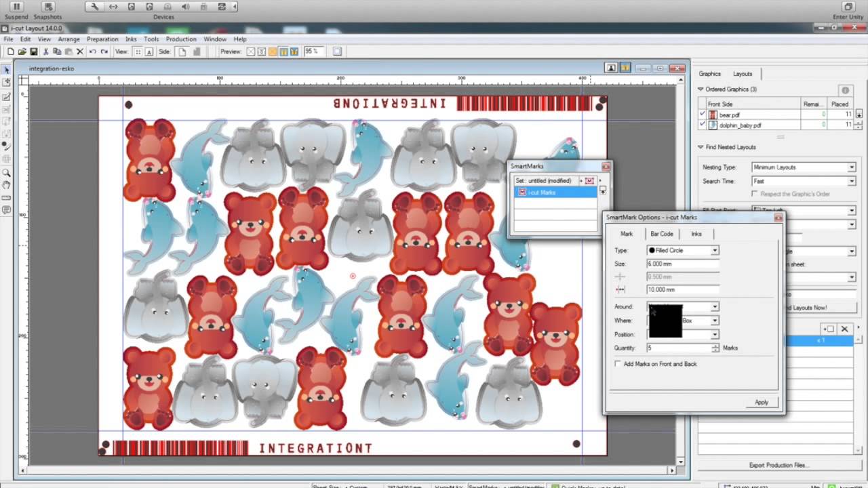Click the Suspend pause button
The image size is (868, 488).
coord(16,7)
